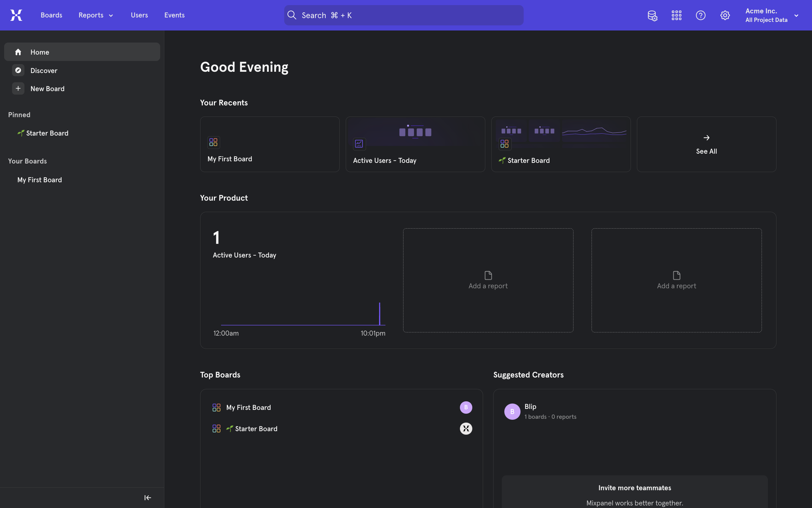812x508 pixels.
Task: Open My First Board in Top Boards
Action: point(249,407)
